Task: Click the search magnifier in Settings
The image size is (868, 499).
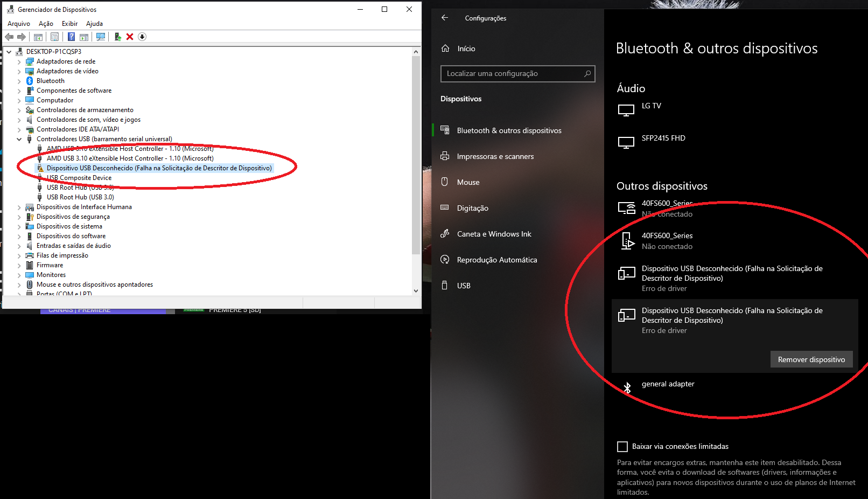Action: tap(587, 74)
